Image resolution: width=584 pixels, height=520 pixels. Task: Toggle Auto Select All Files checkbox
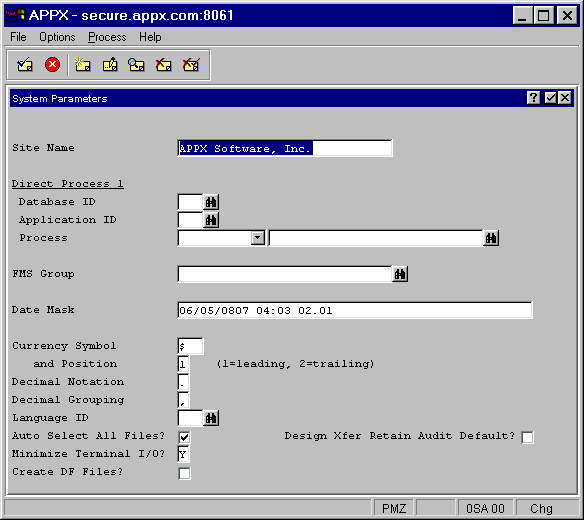click(184, 437)
